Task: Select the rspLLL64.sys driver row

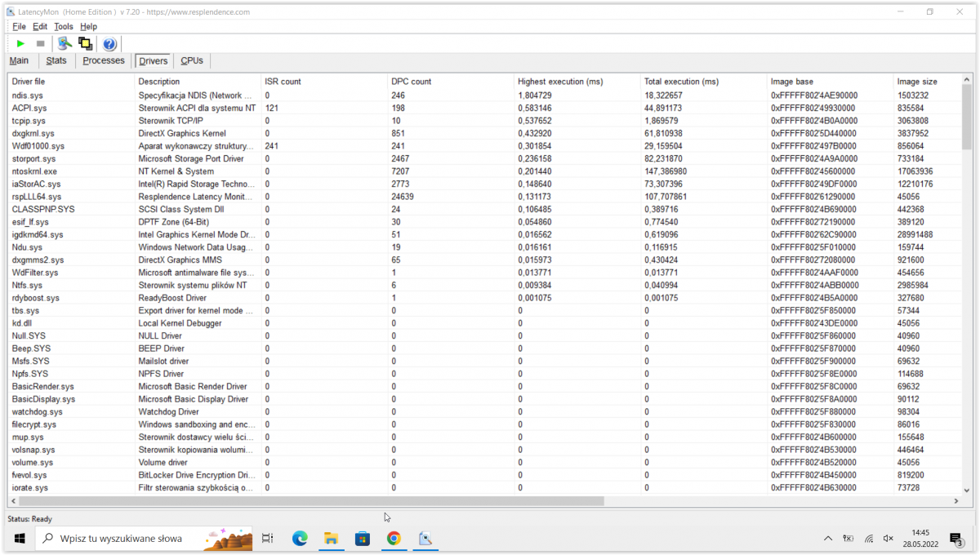Action: coord(484,197)
